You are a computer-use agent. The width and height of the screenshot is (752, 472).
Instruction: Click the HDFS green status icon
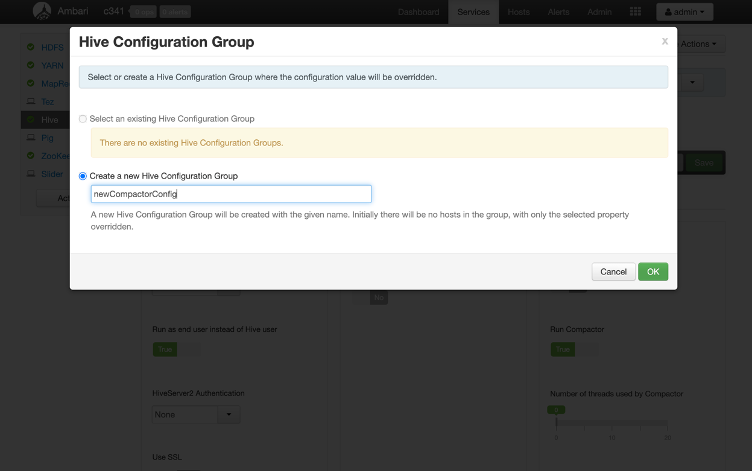pyautogui.click(x=31, y=47)
